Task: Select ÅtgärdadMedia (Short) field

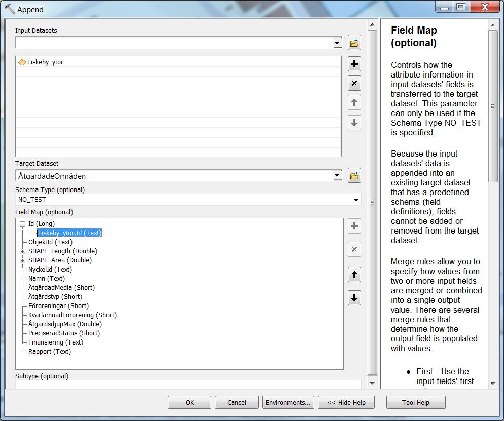Action: pos(61,287)
